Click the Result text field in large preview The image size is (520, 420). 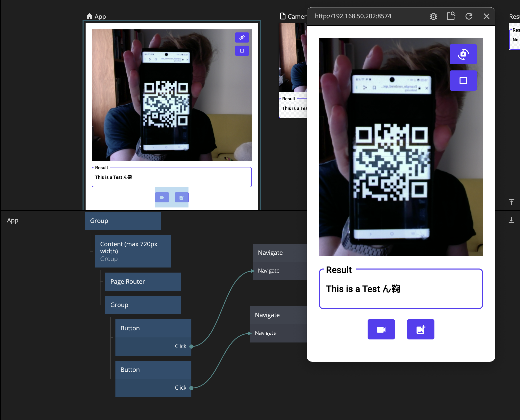[x=401, y=289]
